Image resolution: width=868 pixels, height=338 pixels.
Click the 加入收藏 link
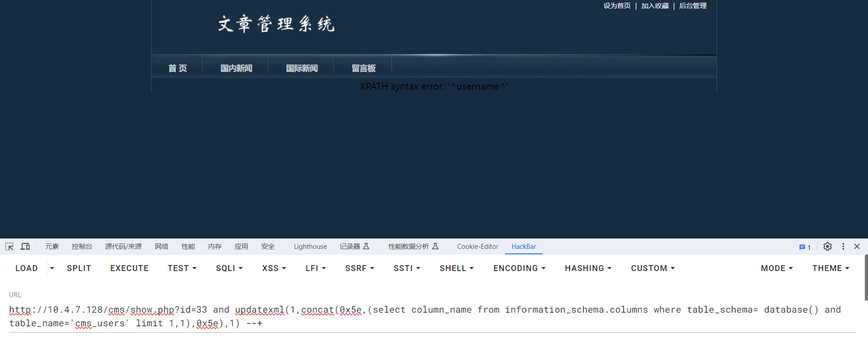pyautogui.click(x=655, y=6)
